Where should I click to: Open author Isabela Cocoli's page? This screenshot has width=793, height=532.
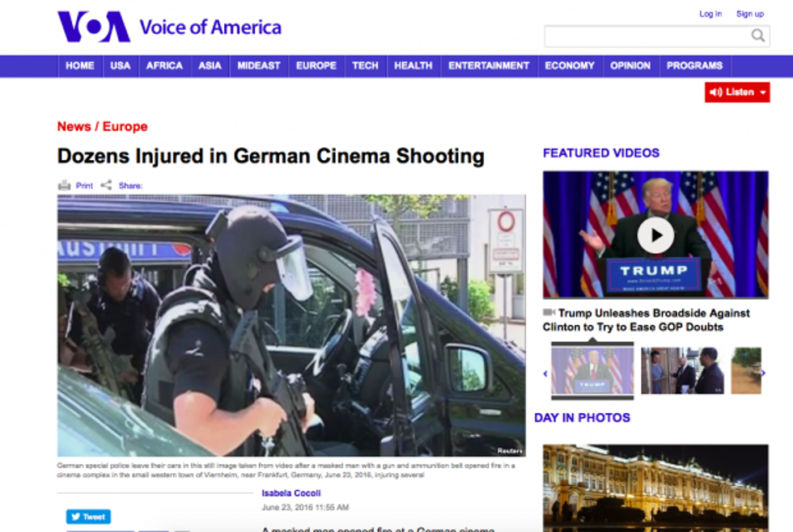[292, 492]
